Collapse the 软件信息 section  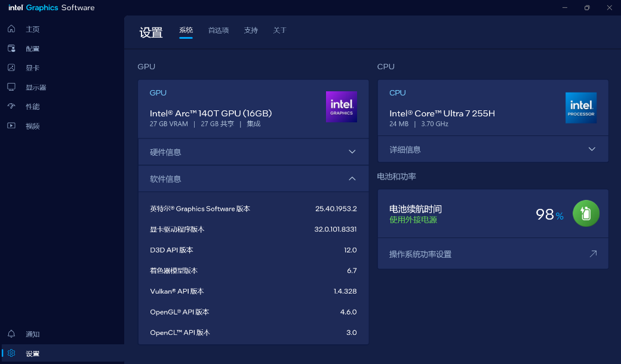[x=352, y=179]
